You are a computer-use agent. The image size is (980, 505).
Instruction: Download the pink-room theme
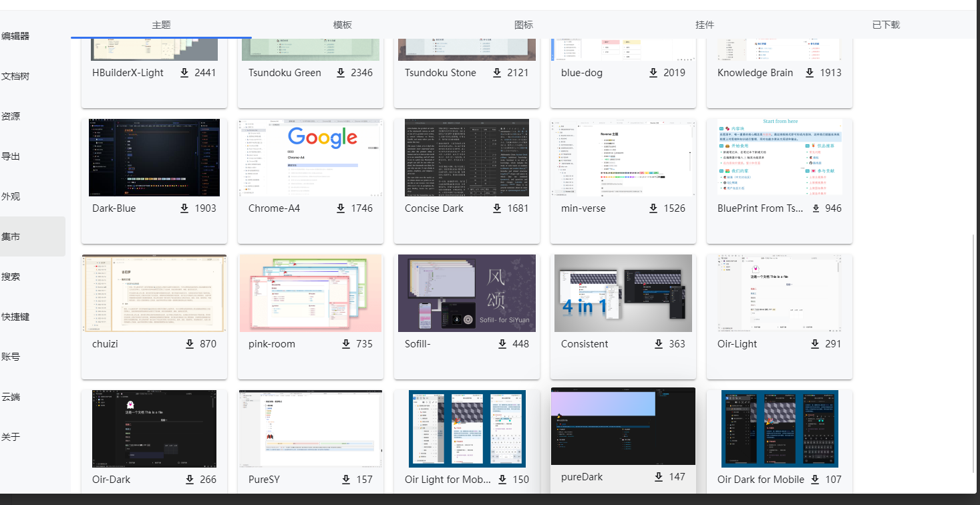pyautogui.click(x=346, y=344)
